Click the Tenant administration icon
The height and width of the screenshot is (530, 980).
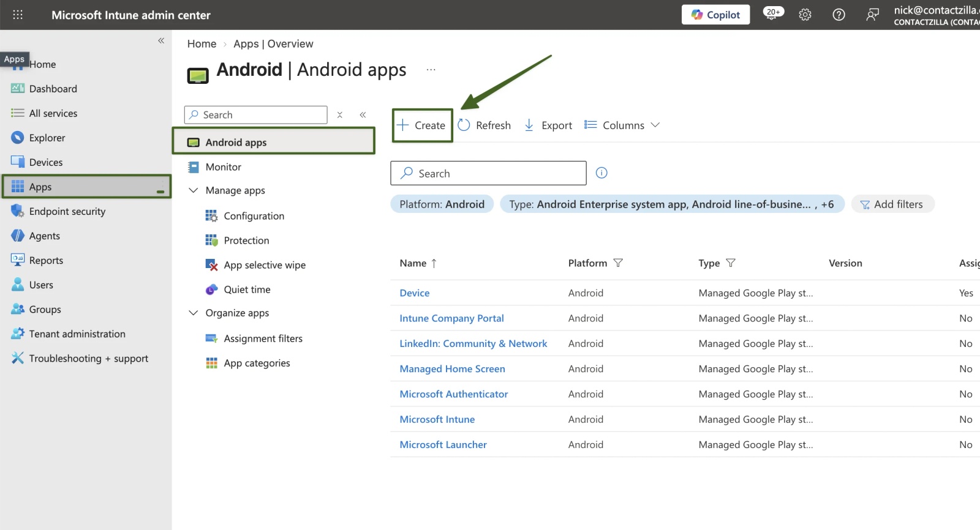coord(18,334)
